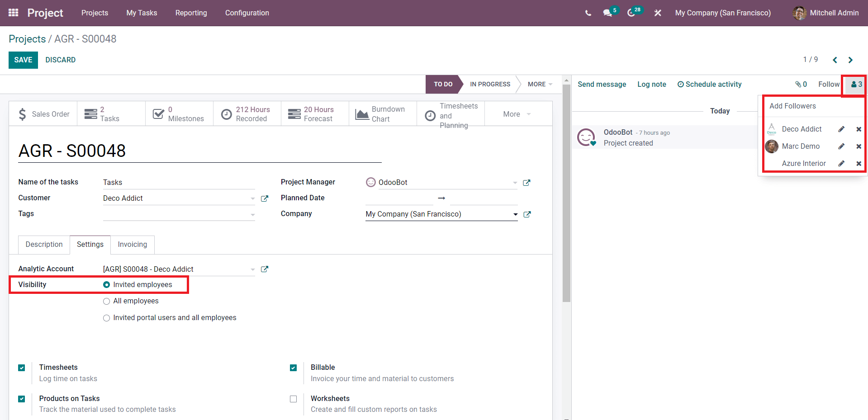The image size is (868, 420).
Task: Click Send message
Action: (602, 85)
